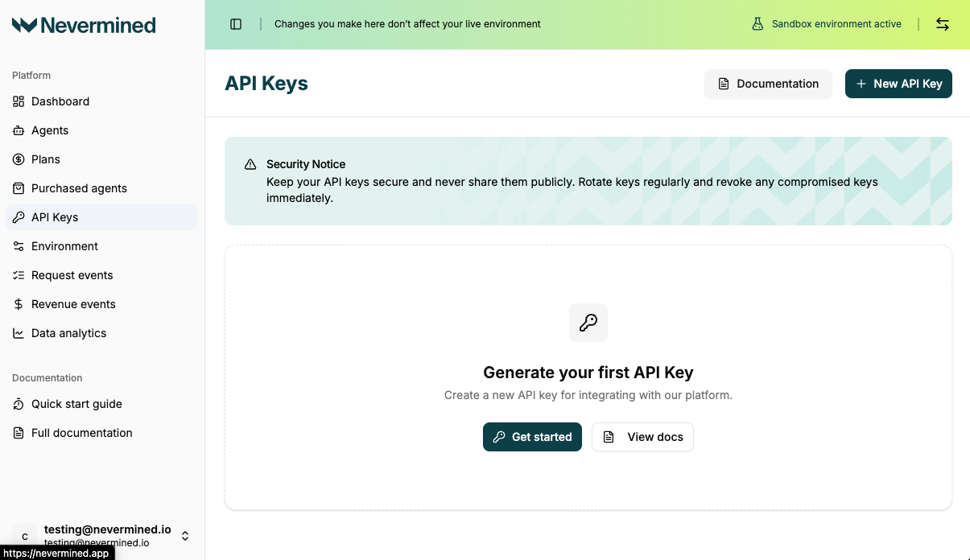Switch environments using the swap arrows icon
This screenshot has width=970, height=560.
click(942, 24)
